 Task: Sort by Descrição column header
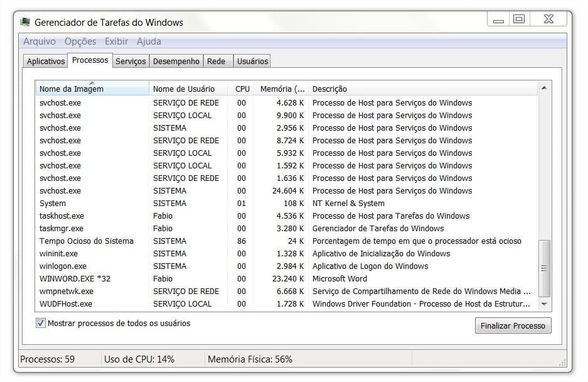422,89
